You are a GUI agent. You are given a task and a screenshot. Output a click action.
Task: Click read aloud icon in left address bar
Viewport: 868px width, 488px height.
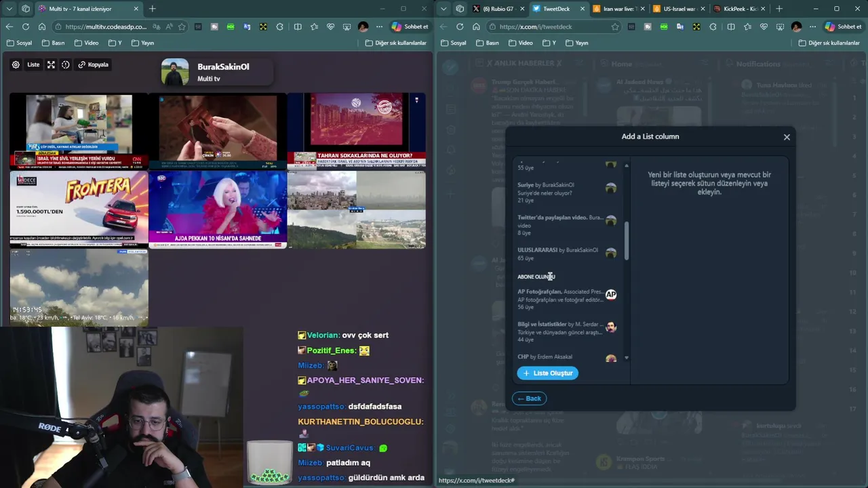(169, 26)
